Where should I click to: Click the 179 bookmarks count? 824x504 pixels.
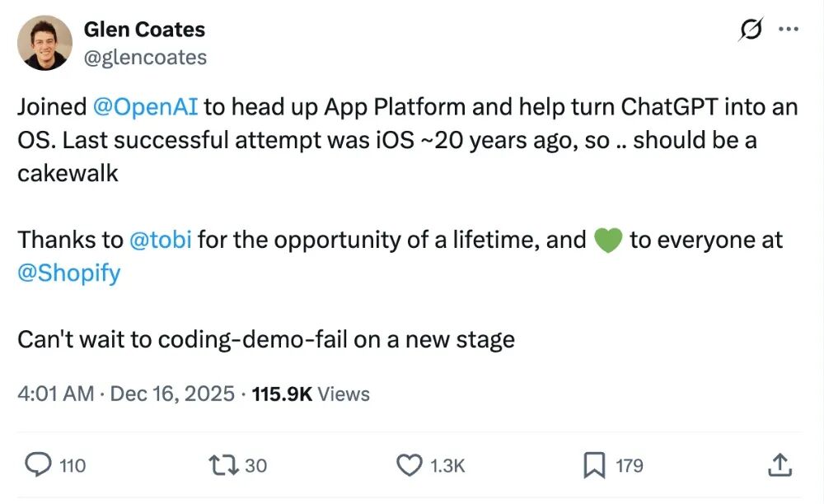pos(630,466)
